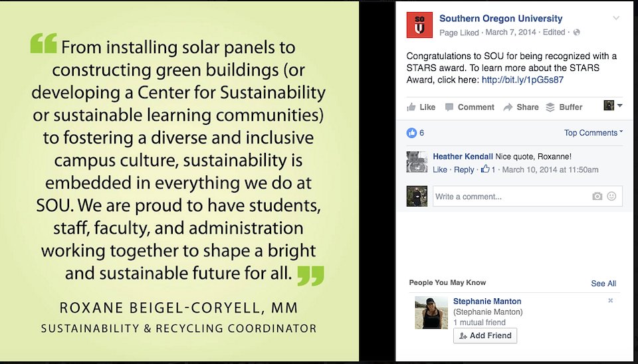Screen dimensions: 638x364
Task: Open the bit.ly STARS award link
Action: tap(522, 80)
